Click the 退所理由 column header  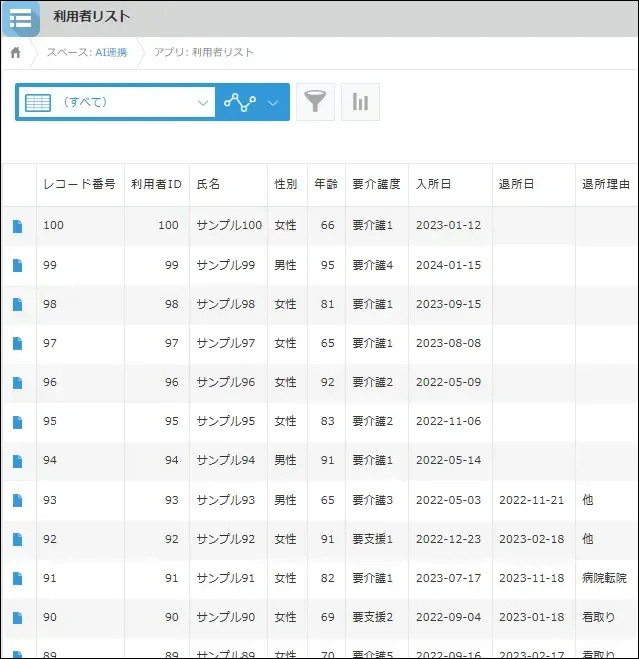point(606,185)
